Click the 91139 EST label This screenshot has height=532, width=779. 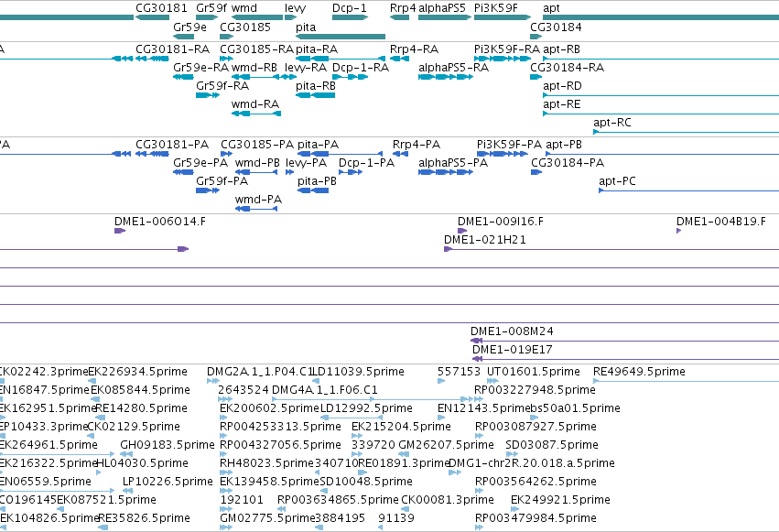coord(396,518)
